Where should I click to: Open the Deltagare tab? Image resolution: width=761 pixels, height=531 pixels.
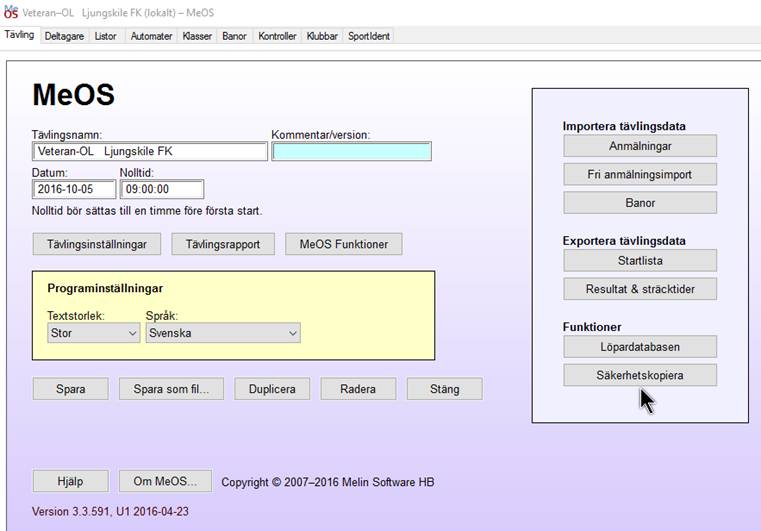[64, 36]
